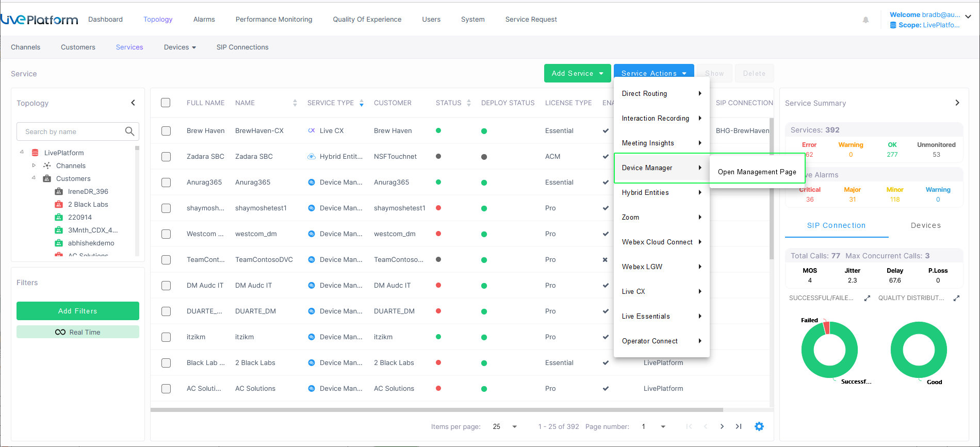
Task: Click the horizontal table scrollbar
Action: [437, 410]
